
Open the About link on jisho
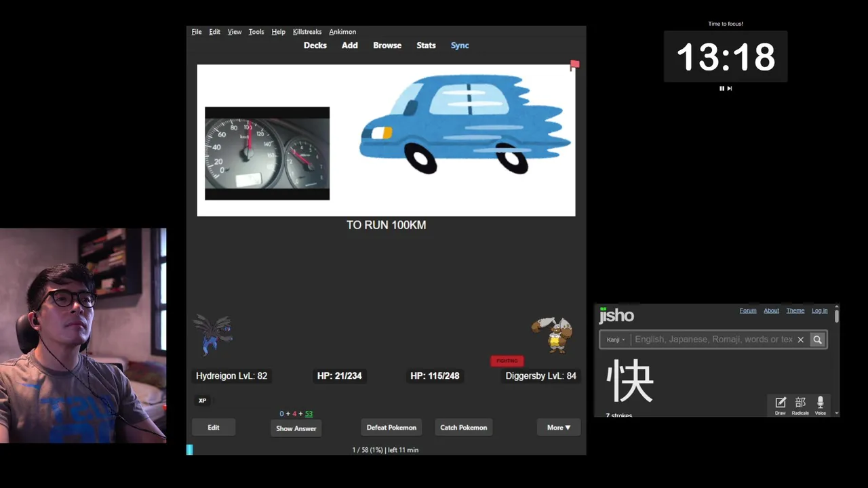point(772,310)
